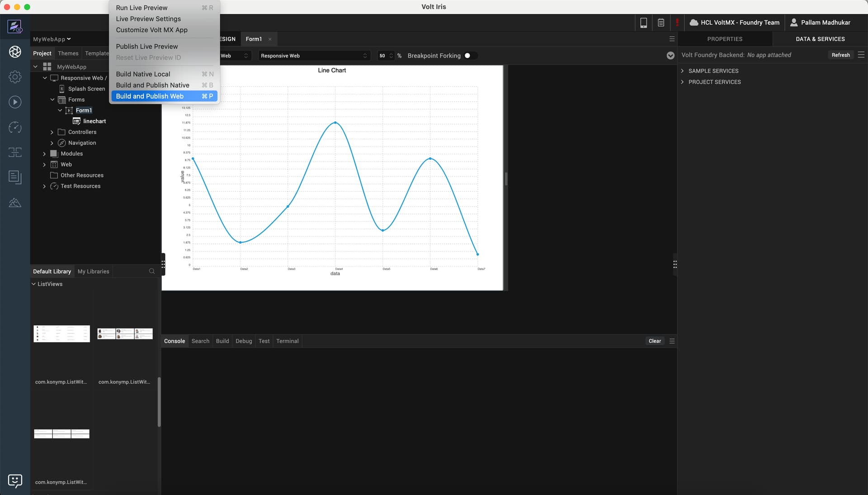Switch to the Themes tab

point(68,53)
